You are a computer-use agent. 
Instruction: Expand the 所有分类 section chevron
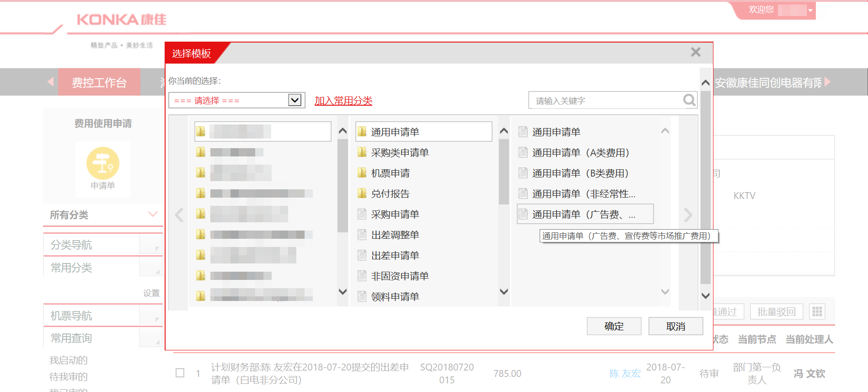point(153,215)
